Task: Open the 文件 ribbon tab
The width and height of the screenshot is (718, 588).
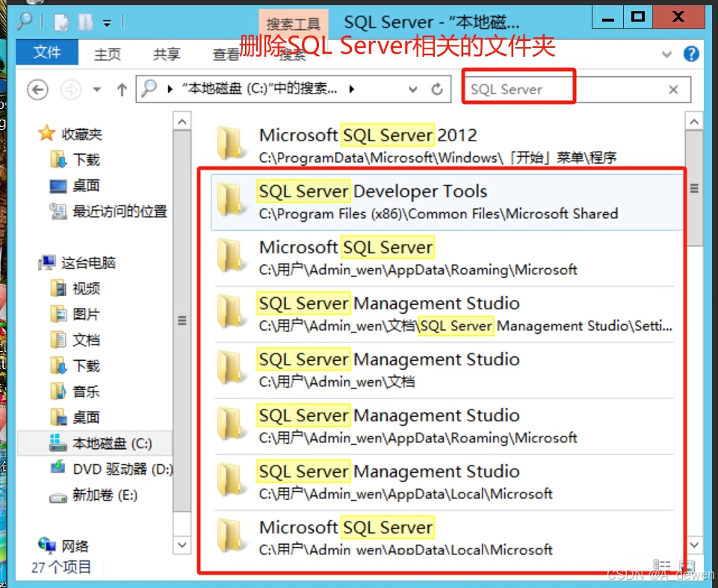Action: (x=47, y=52)
